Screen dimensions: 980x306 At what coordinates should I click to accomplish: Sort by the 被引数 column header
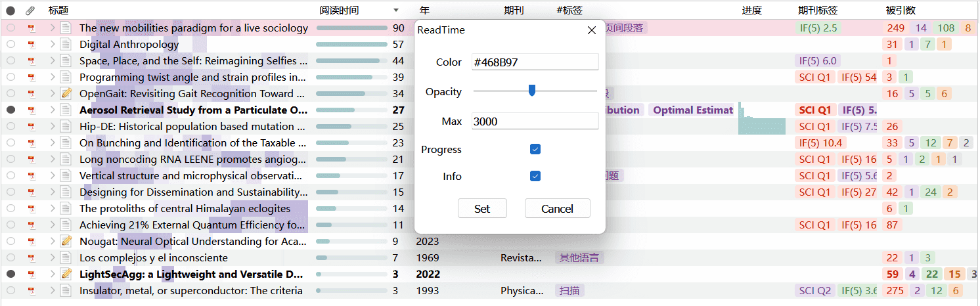click(x=901, y=11)
